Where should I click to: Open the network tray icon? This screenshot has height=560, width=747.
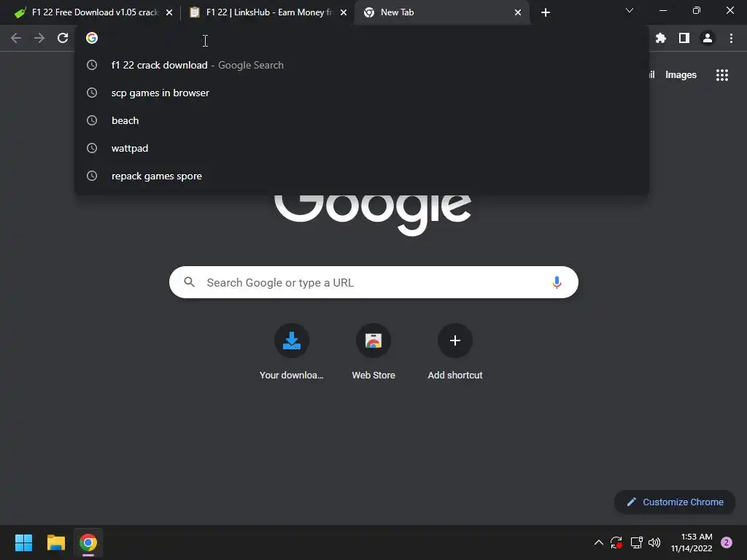[636, 542]
